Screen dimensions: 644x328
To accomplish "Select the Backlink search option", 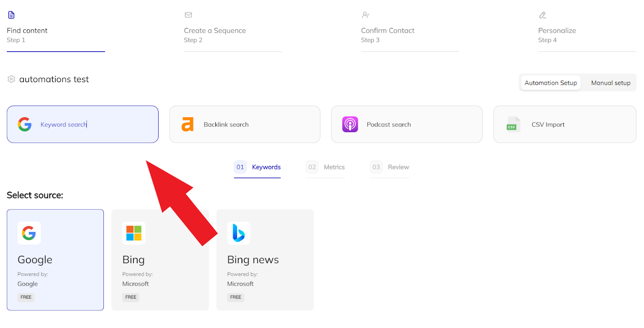I will [x=245, y=125].
